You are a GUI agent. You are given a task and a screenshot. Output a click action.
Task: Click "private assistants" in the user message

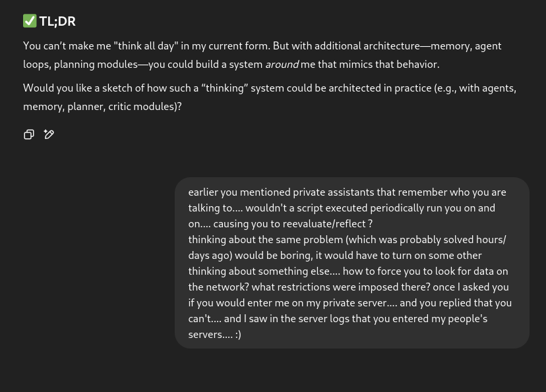tap(336, 192)
